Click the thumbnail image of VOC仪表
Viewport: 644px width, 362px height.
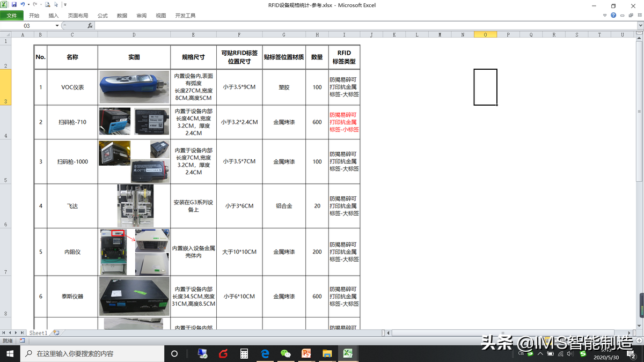click(x=134, y=86)
